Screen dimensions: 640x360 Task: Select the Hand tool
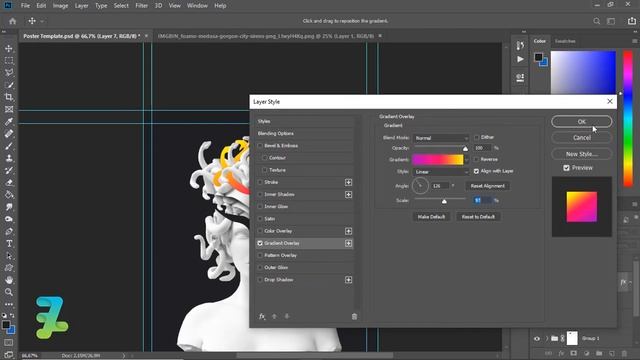click(x=9, y=280)
